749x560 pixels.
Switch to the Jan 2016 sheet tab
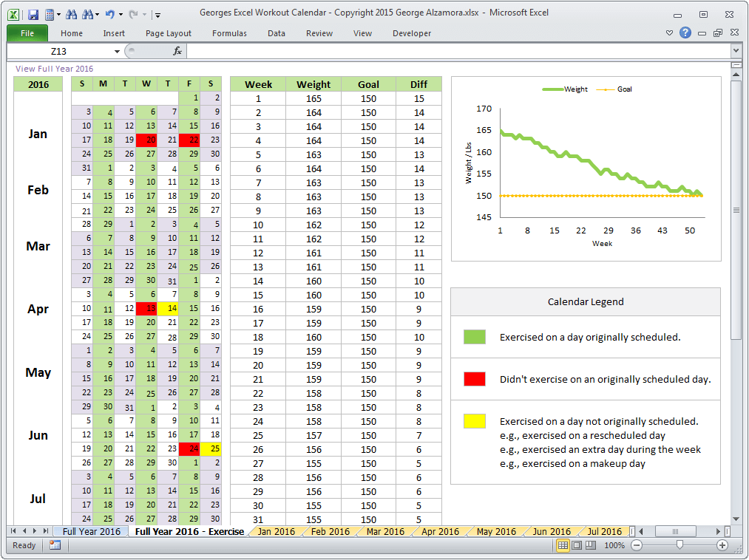coord(276,531)
